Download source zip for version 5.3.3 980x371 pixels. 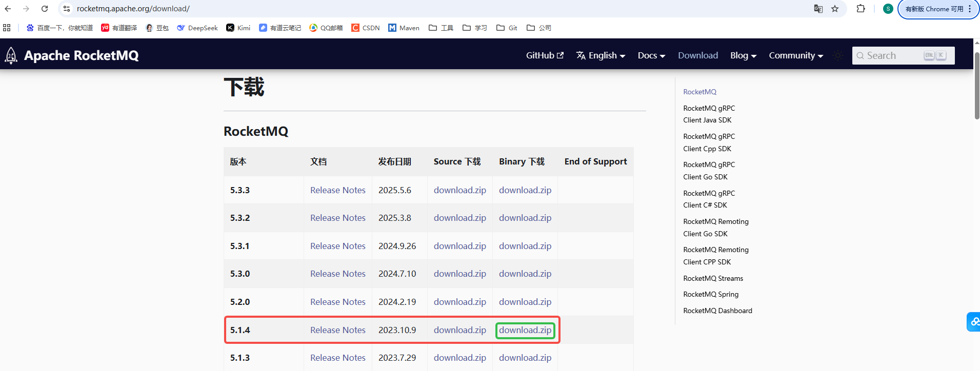[x=460, y=190]
